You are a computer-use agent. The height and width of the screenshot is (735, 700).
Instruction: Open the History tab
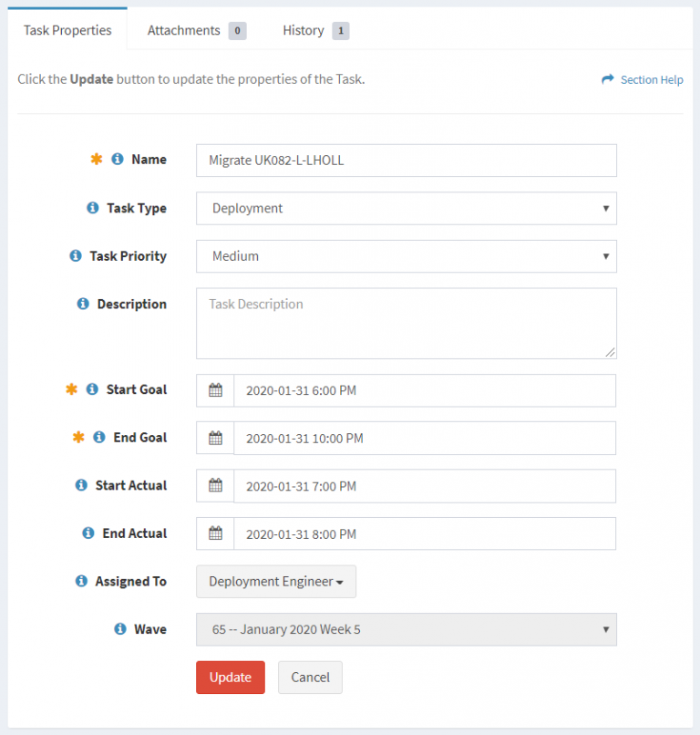[x=304, y=30]
